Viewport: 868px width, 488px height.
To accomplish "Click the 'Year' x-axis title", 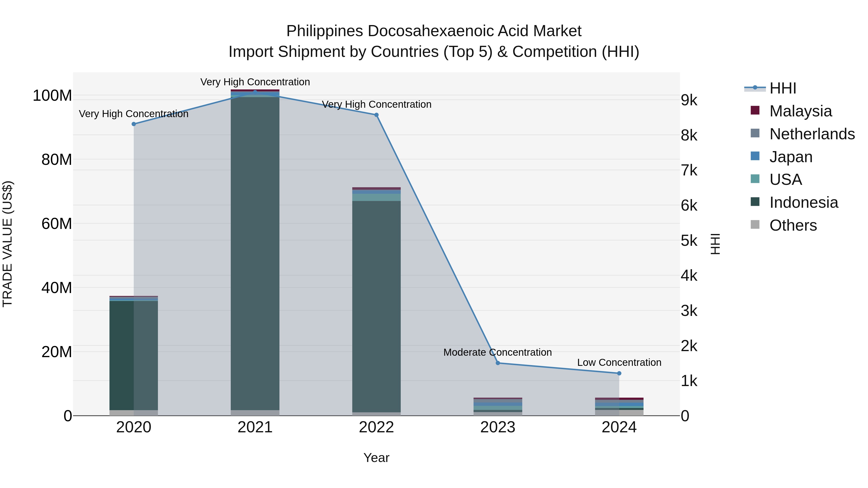I will pyautogui.click(x=376, y=458).
